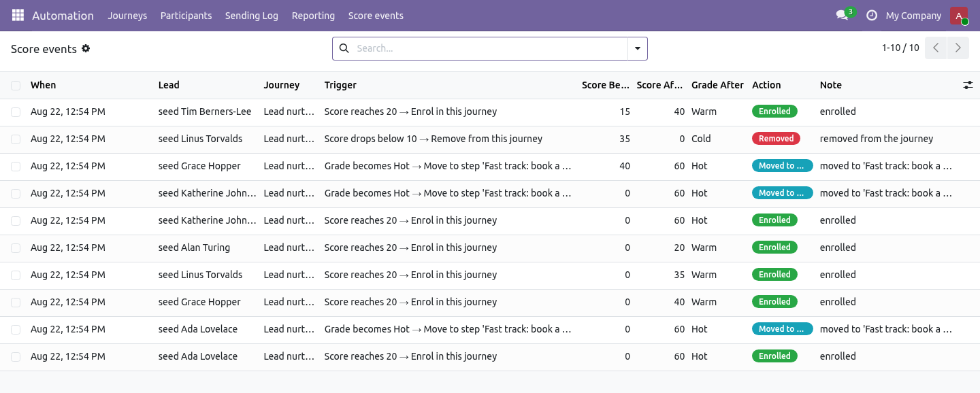
Task: Open the seed Alan Turing lead cell
Action: (x=194, y=247)
